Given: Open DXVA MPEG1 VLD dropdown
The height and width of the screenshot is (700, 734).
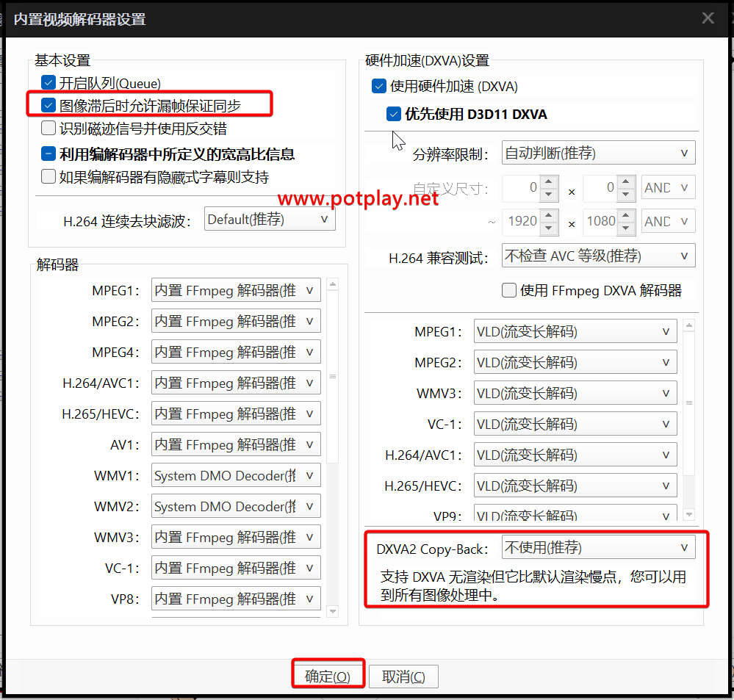Looking at the screenshot, I should [575, 331].
